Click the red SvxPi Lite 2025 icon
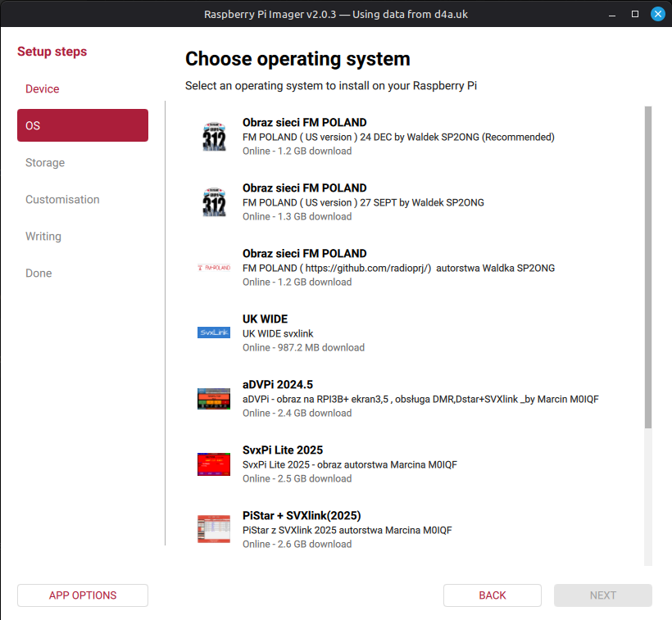The height and width of the screenshot is (620, 672). tap(214, 464)
